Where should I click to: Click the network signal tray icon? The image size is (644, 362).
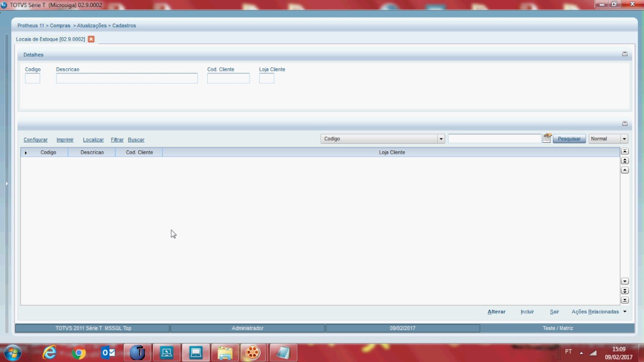click(x=593, y=353)
